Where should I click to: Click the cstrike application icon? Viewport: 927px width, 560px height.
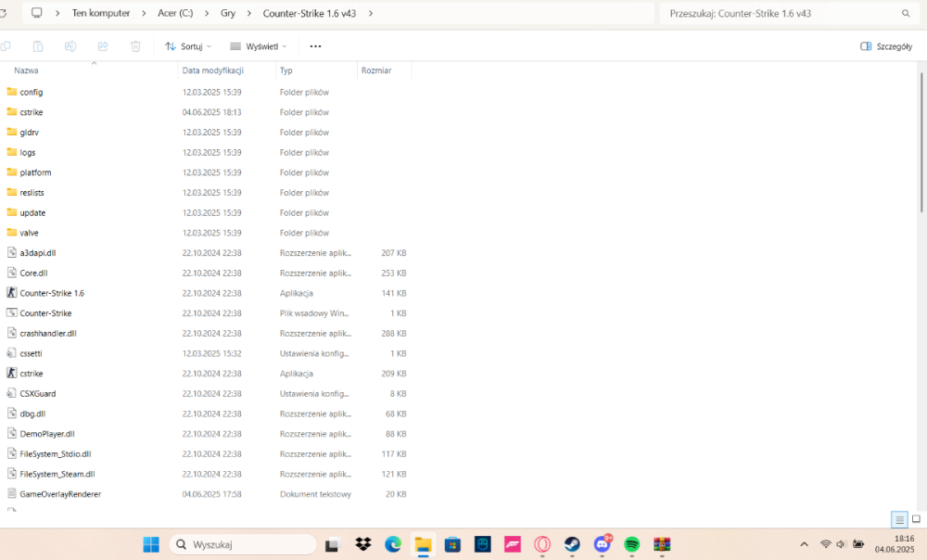11,373
